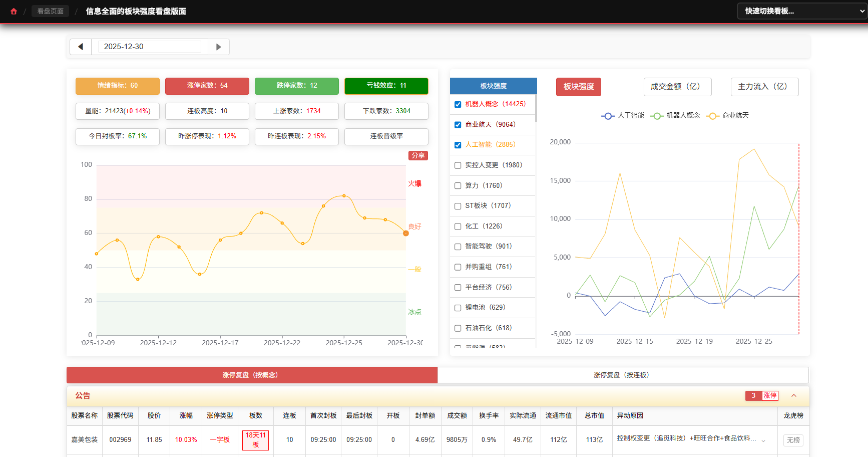
Task: Go to previous date using the left arrow
Action: click(x=81, y=46)
